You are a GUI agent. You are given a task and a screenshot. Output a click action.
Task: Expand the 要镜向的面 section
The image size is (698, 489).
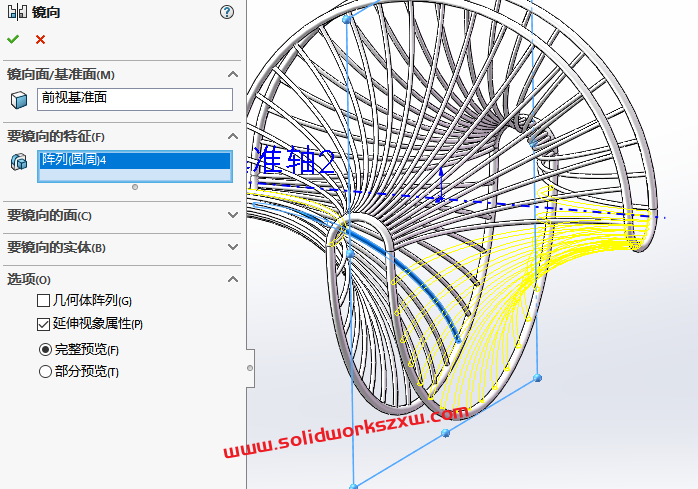tap(233, 215)
